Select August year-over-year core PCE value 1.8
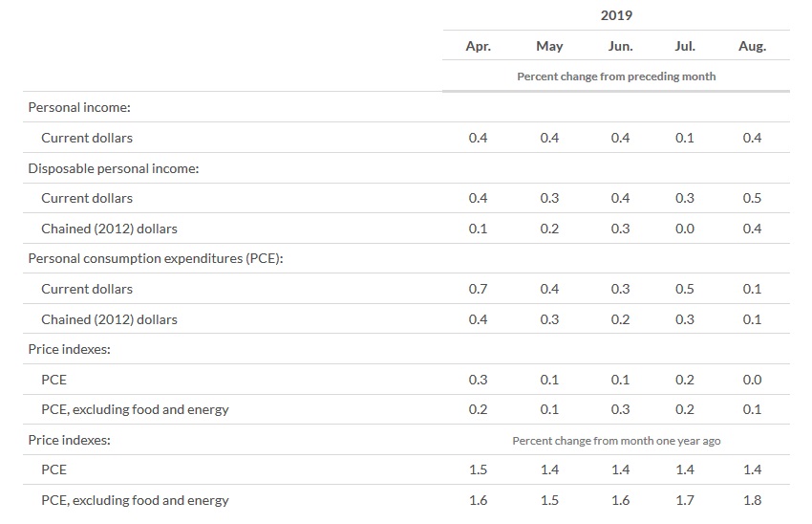The image size is (812, 524). tap(752, 500)
